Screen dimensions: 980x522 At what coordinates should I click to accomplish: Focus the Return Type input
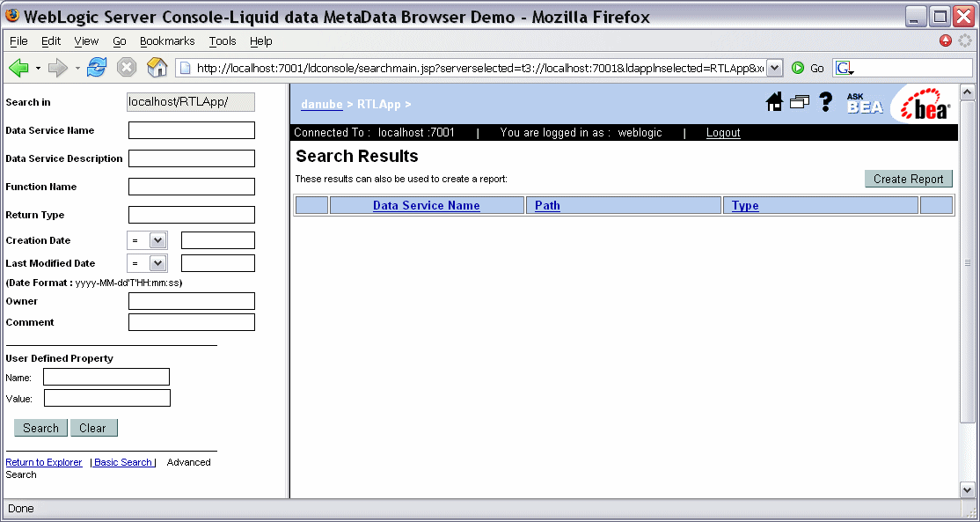[x=192, y=215]
